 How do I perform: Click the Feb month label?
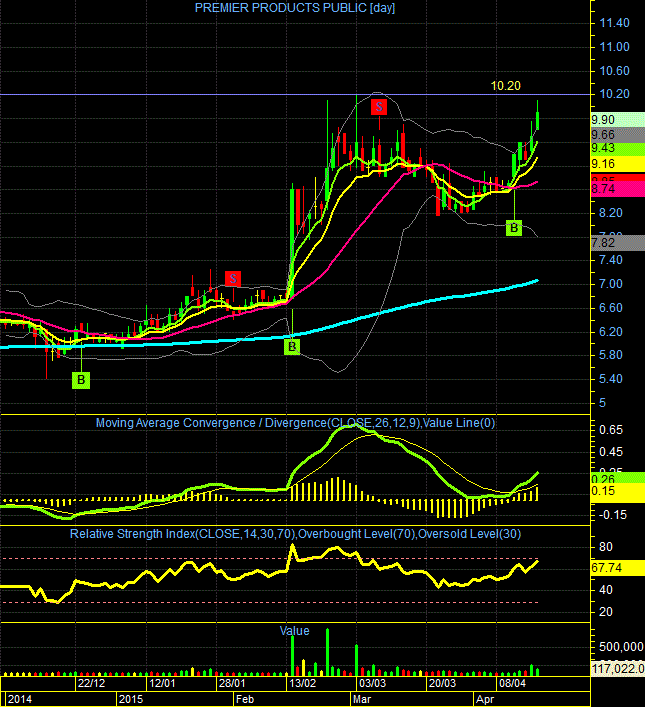click(245, 699)
